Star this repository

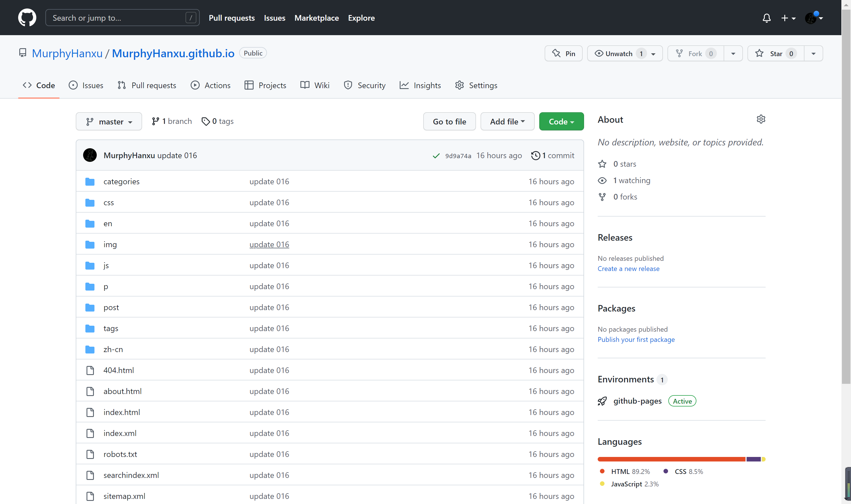click(x=775, y=53)
